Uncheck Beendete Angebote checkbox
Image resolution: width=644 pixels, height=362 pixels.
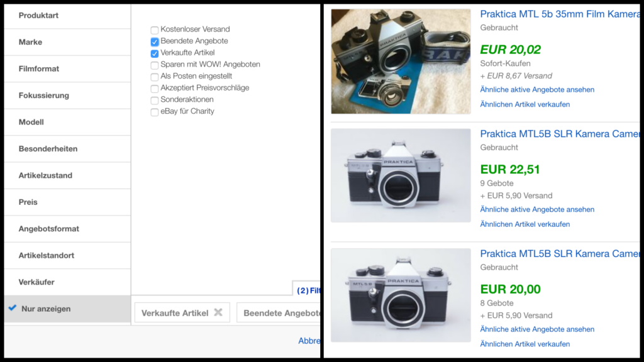(x=155, y=41)
